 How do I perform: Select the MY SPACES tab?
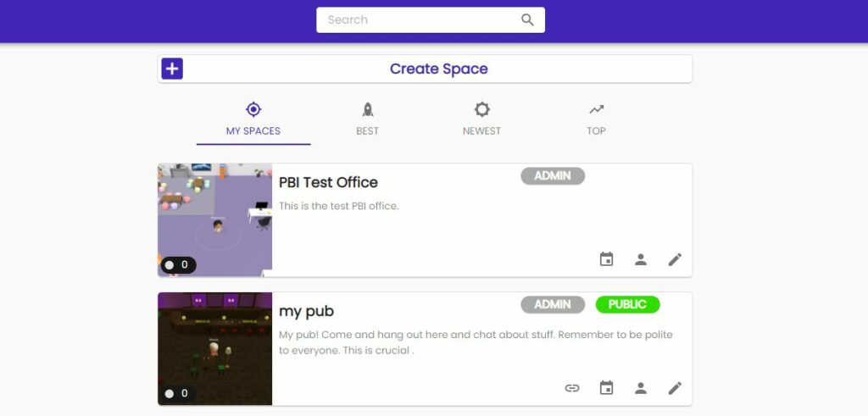253,120
